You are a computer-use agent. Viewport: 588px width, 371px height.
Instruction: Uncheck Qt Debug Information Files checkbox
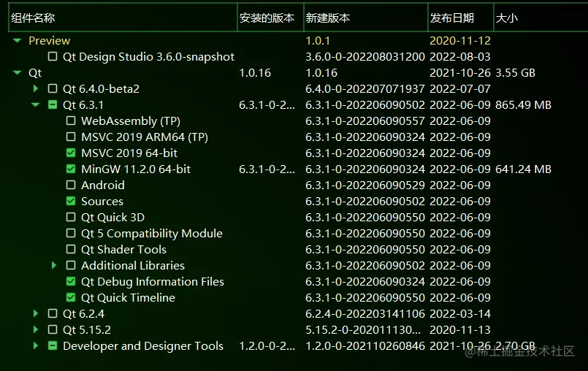click(x=71, y=281)
